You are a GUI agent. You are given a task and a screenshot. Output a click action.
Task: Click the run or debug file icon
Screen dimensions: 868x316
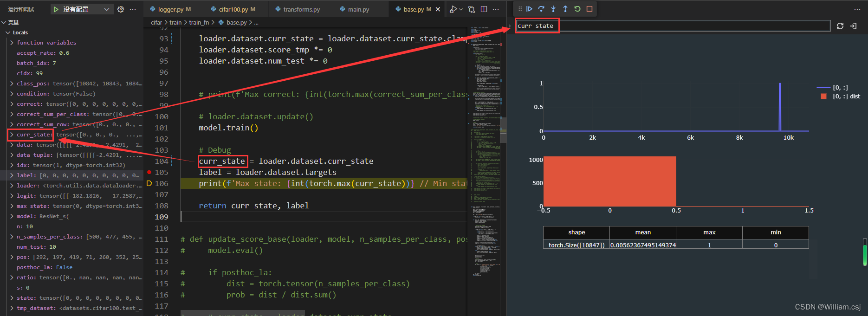pyautogui.click(x=453, y=9)
